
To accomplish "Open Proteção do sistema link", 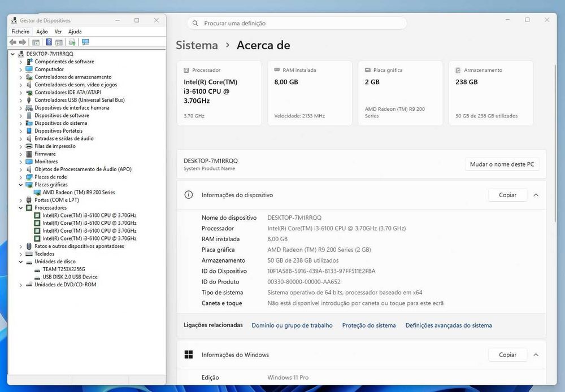I will (x=368, y=325).
